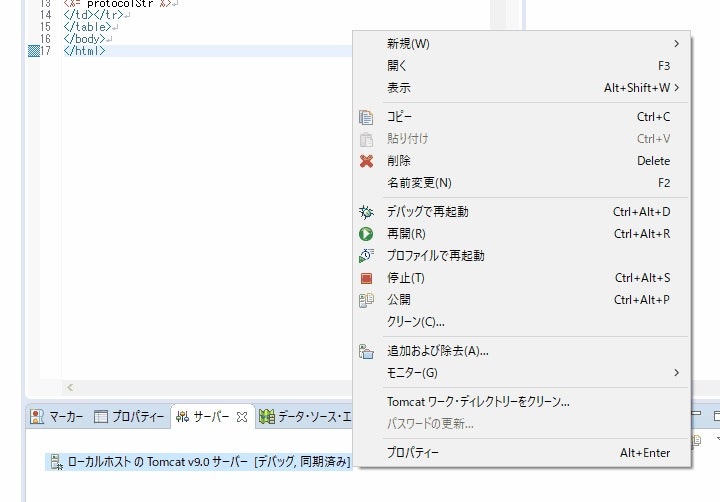Viewport: 720px width, 502px height.
Task: Click the publish icon beside 公開
Action: (x=366, y=300)
